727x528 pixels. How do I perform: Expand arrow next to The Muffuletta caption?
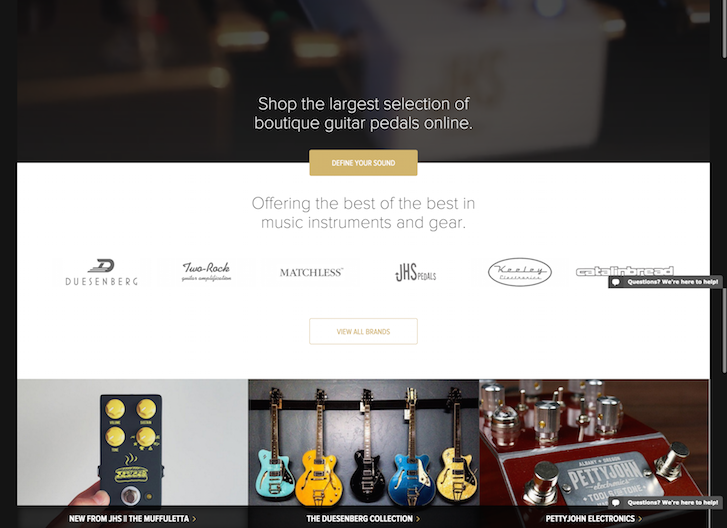[194, 519]
